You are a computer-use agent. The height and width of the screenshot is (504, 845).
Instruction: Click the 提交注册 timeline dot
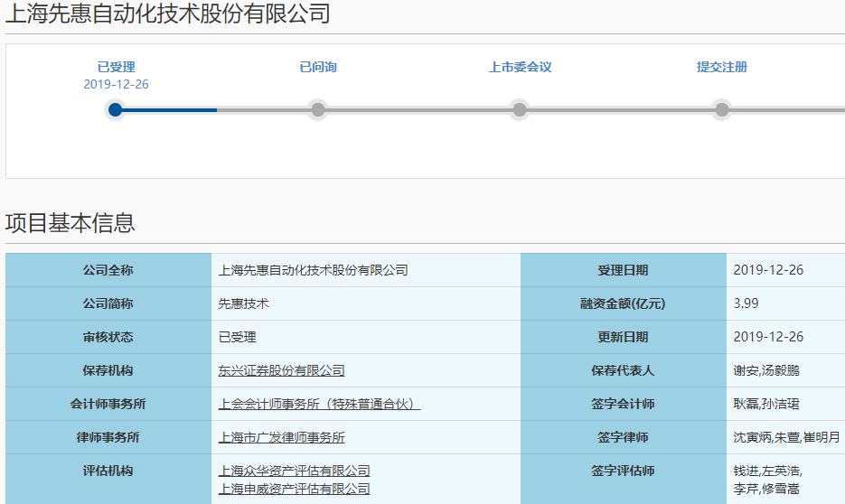(x=721, y=110)
